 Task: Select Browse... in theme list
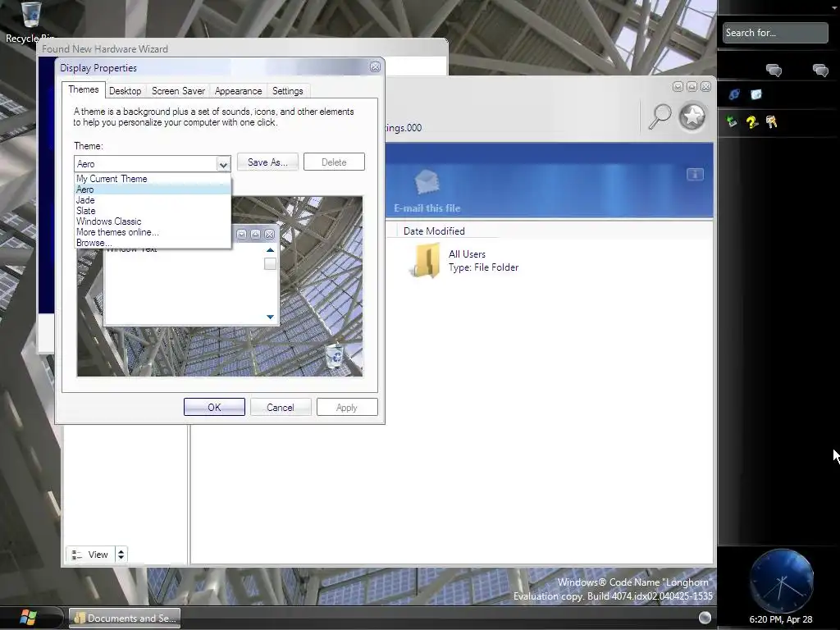(x=153, y=243)
